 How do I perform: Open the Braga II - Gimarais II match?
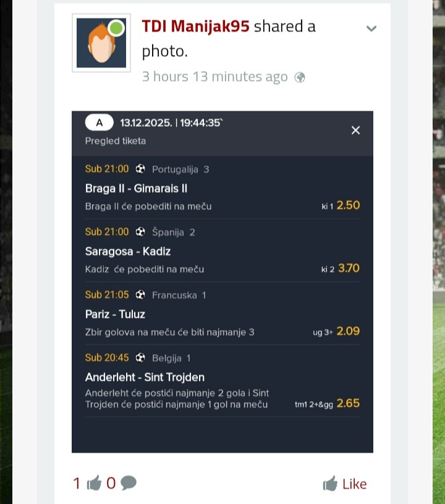pos(136,188)
